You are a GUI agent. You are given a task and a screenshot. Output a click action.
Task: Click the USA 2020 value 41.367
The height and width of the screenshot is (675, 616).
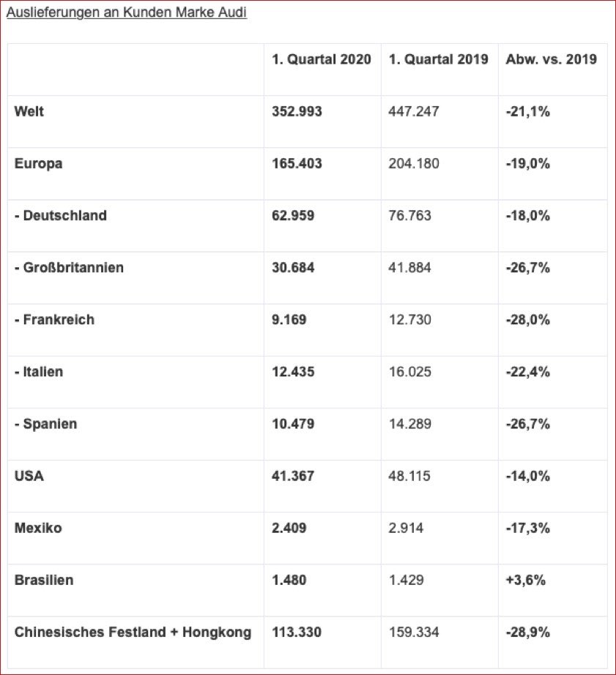coord(293,476)
